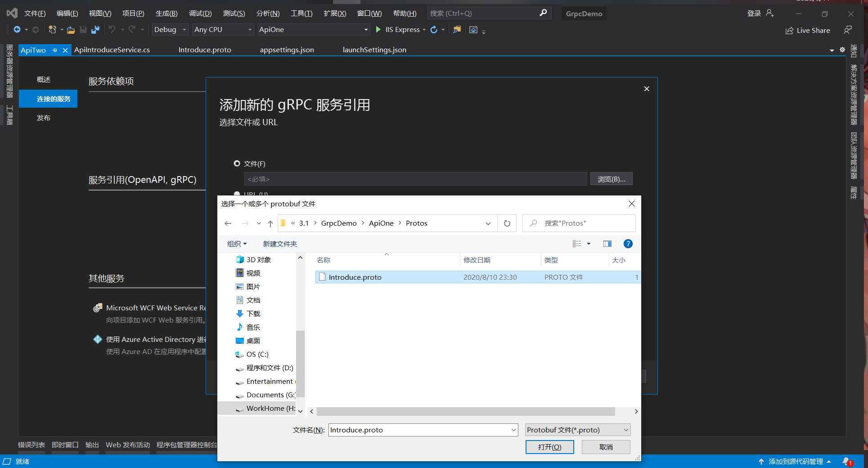Expand the address bar history dropdown
The image size is (868, 468).
488,223
